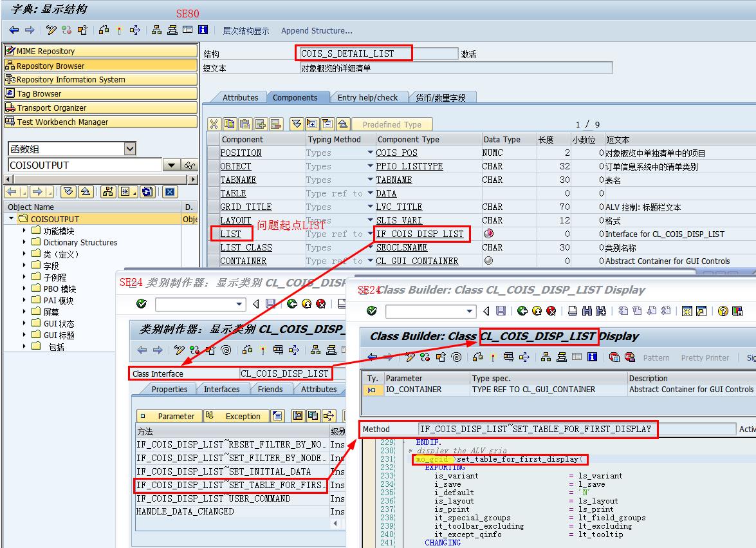Expand the Dictionary Structures folder
This screenshot has width=756, height=548.
pos(24,241)
